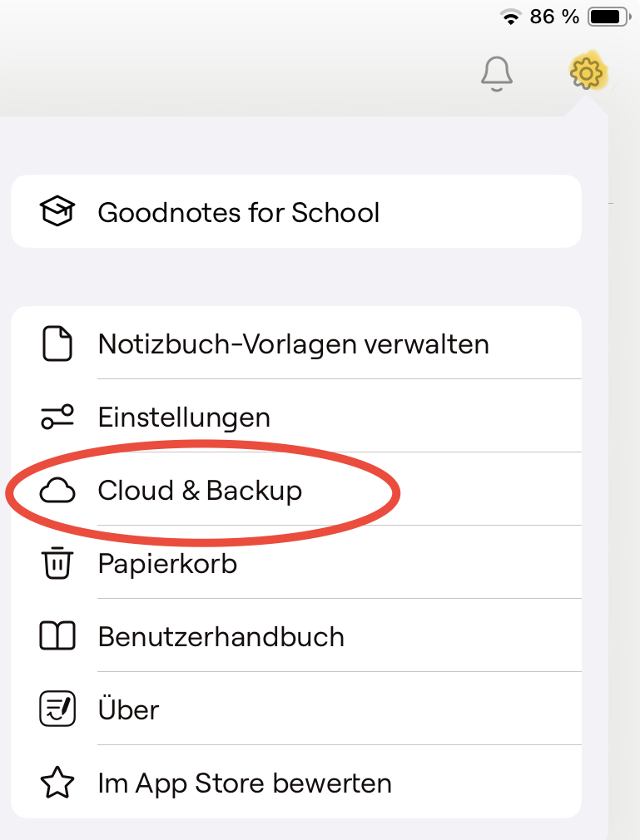Click the graduation cap icon
640x840 pixels.
point(57,212)
